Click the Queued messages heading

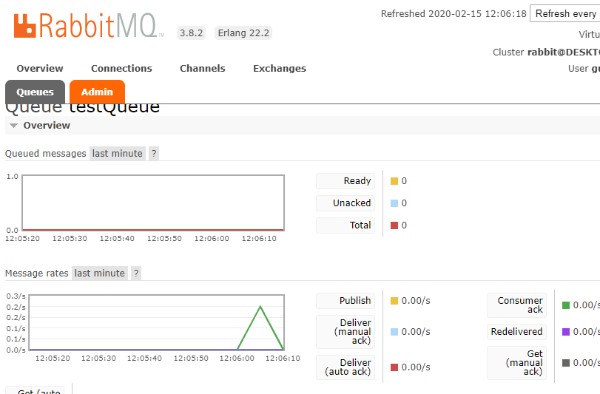[x=46, y=153]
